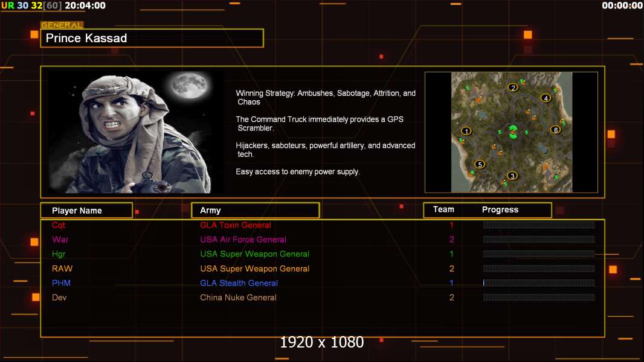Click RAW's loading progress bar
Screen dimensions: 644x362
click(x=539, y=268)
